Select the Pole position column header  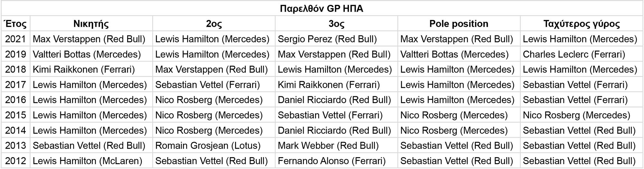pos(459,24)
